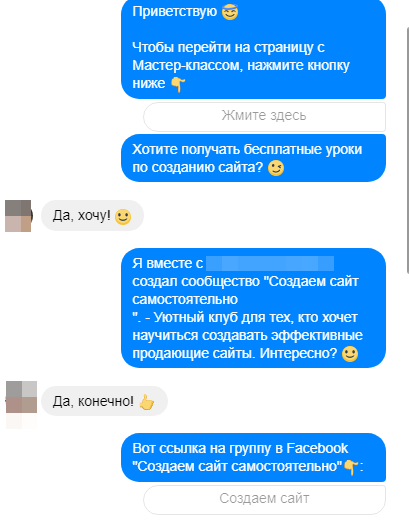Click the chat scrollbar on the right edge
This screenshot has width=409, height=526.
tap(407, 151)
